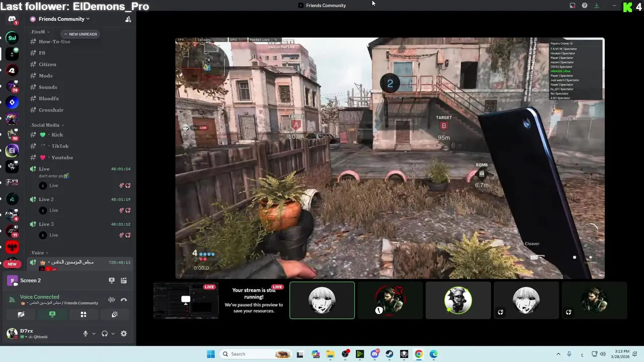
Task: Open headphone output options arrow
Action: click(x=113, y=334)
